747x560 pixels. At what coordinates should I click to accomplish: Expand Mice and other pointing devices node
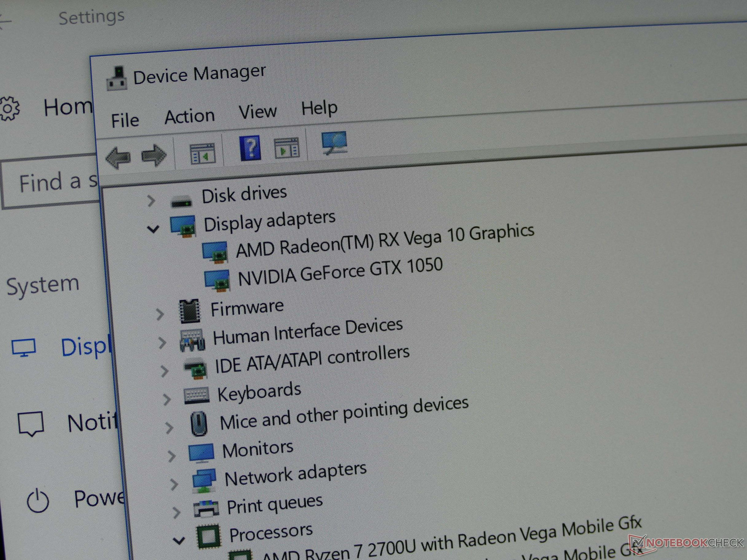click(x=169, y=427)
